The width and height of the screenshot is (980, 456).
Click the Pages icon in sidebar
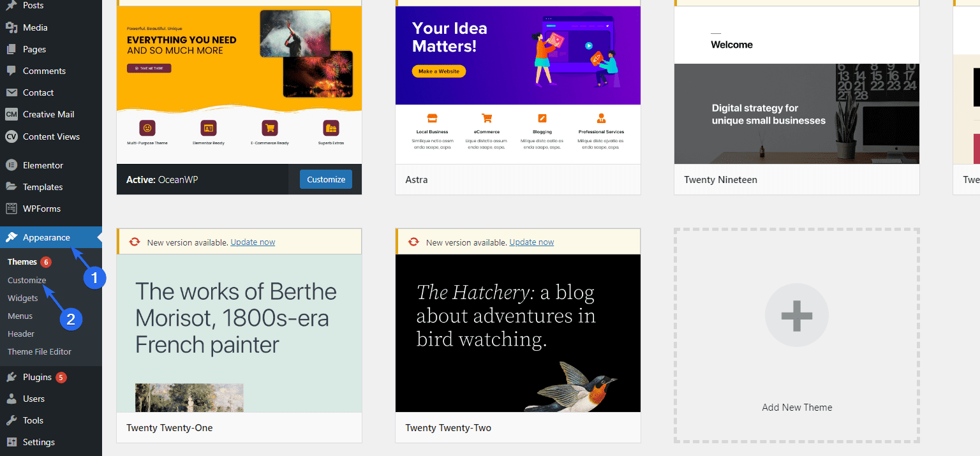[x=11, y=49]
